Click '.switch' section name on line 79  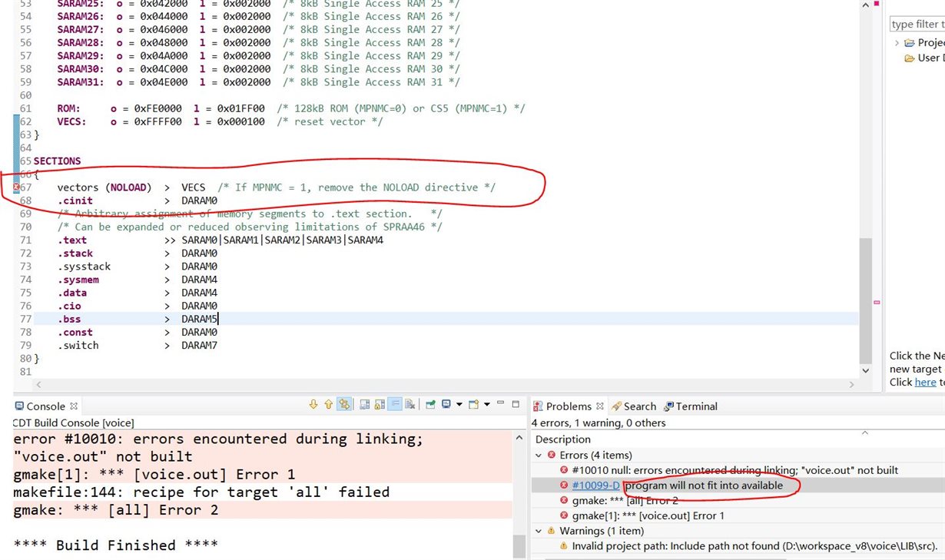(78, 346)
